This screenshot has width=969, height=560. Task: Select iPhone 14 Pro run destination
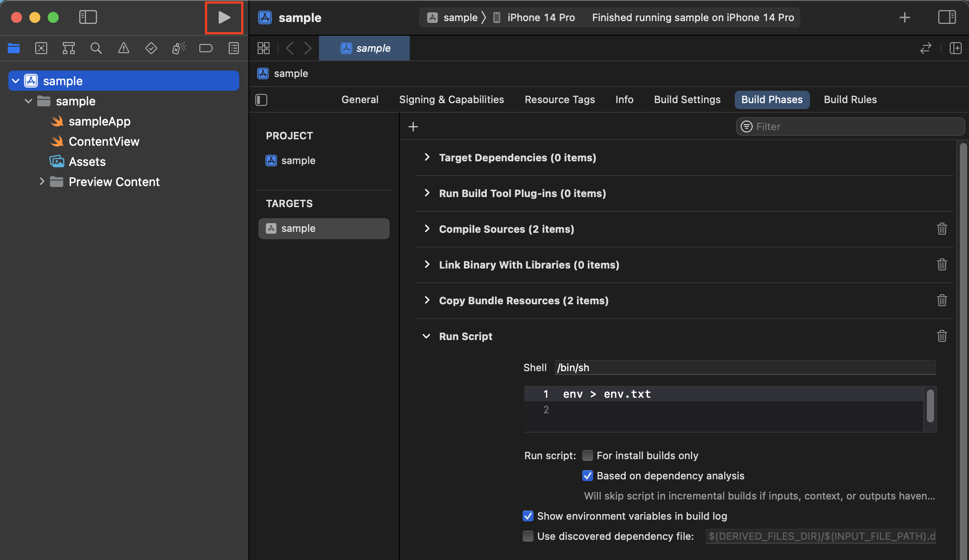[x=540, y=17]
